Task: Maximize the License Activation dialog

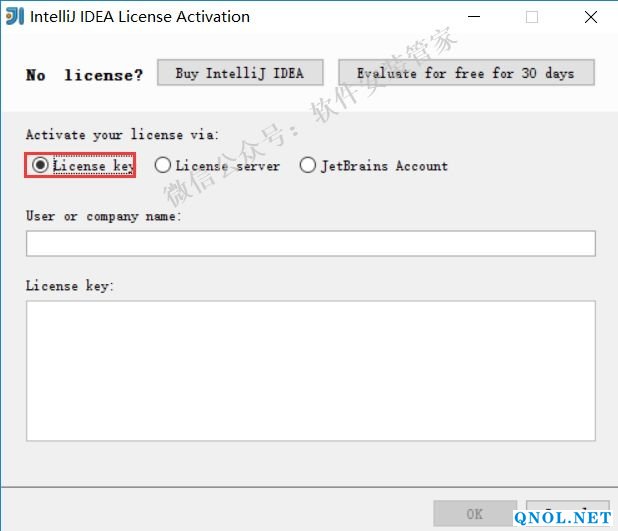Action: (x=532, y=17)
